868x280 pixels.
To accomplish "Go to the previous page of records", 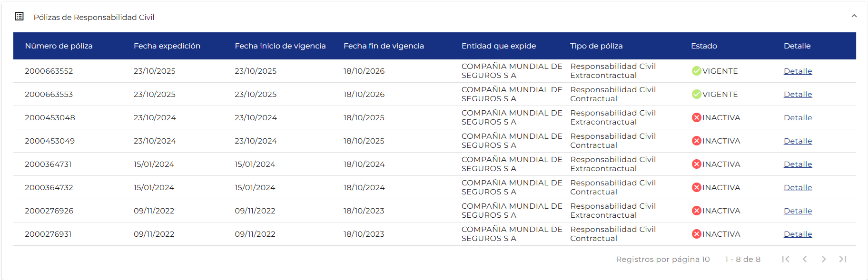I will pyautogui.click(x=805, y=259).
